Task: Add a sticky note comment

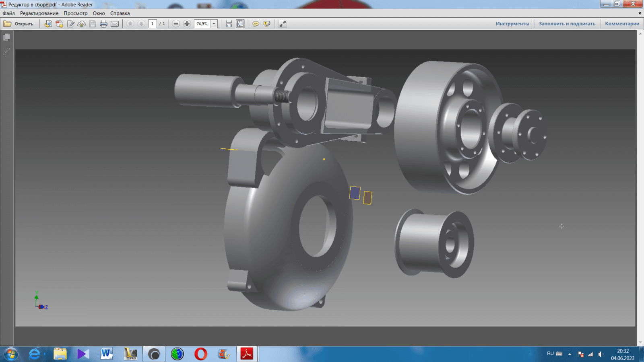Action: pos(256,24)
